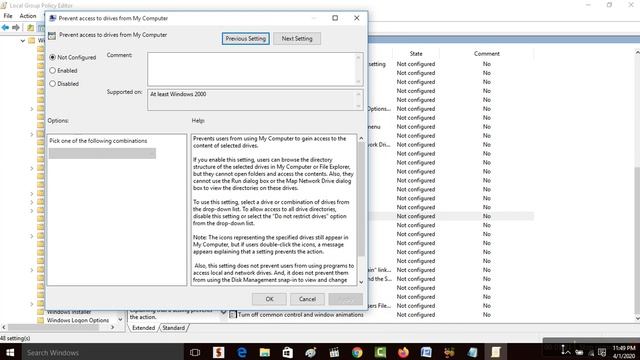Minimize the Local Group Policy Editor window
The width and height of the screenshot is (640, 360).
pyautogui.click(x=588, y=5)
